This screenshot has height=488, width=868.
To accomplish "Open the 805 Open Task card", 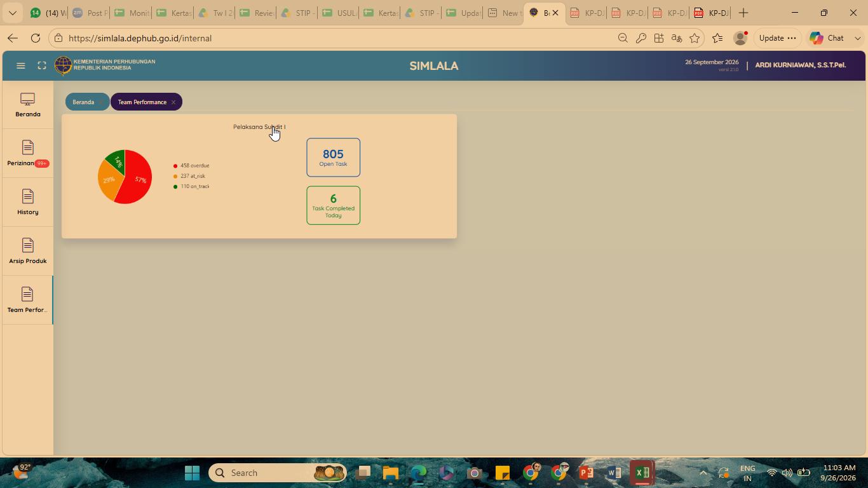I will [333, 157].
